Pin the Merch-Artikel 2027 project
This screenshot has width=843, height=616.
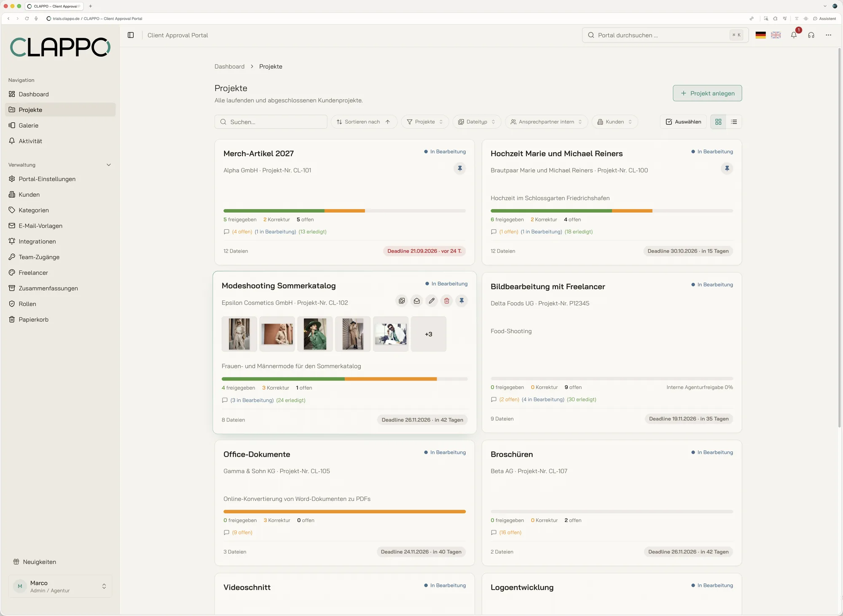point(460,168)
